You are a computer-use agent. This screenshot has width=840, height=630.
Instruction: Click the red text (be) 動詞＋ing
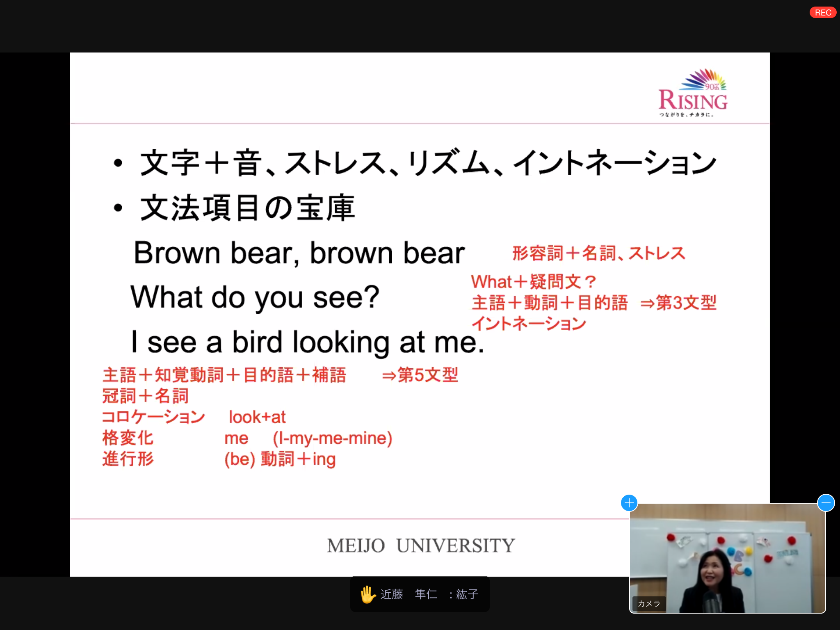[x=280, y=459]
